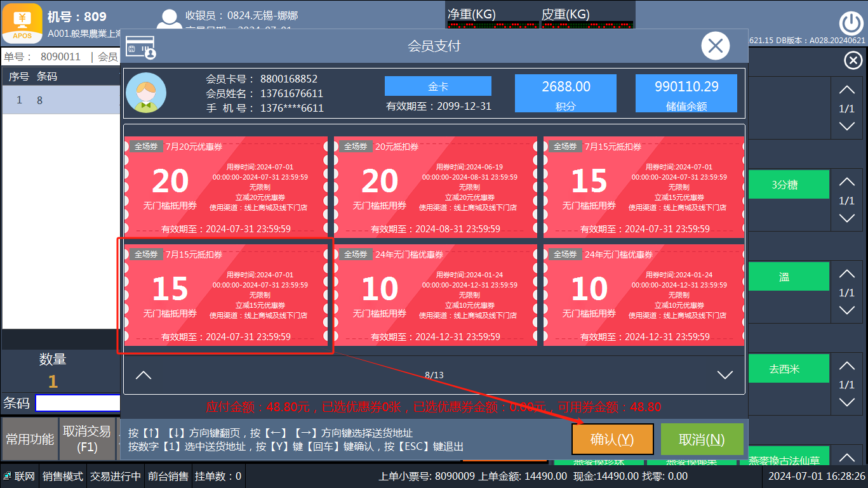The width and height of the screenshot is (868, 488).
Task: Click 前台销售 status entry
Action: pyautogui.click(x=168, y=477)
